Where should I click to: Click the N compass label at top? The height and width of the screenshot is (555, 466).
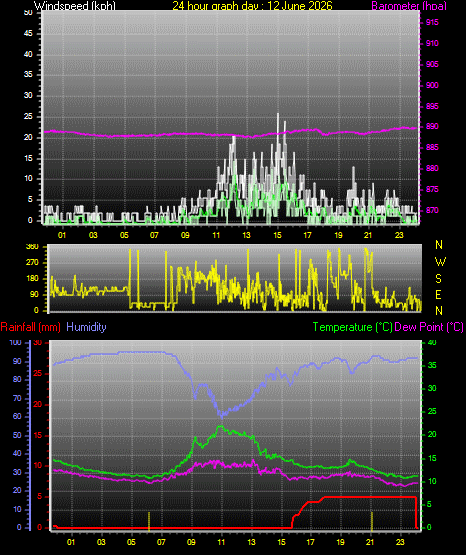pos(439,245)
